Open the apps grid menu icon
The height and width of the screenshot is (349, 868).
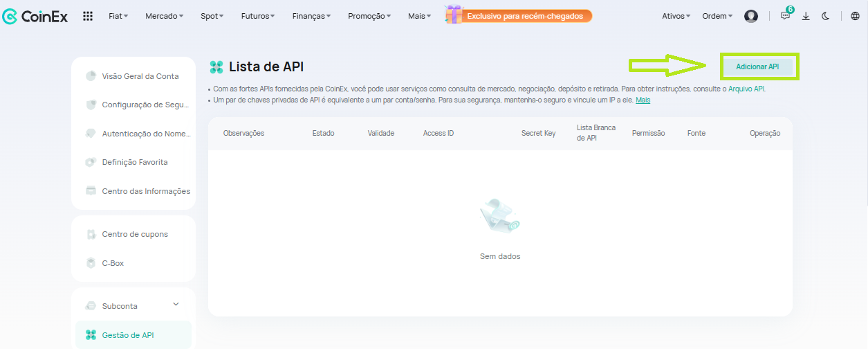point(88,16)
